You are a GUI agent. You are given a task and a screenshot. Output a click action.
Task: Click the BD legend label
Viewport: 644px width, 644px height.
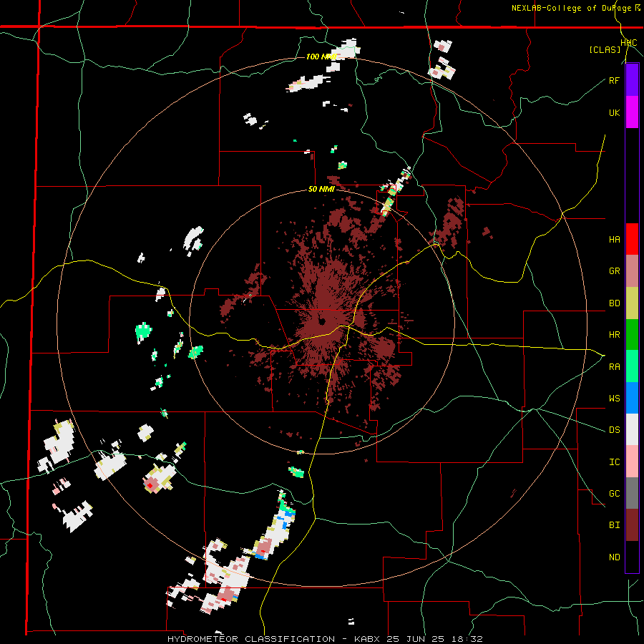pyautogui.click(x=614, y=303)
